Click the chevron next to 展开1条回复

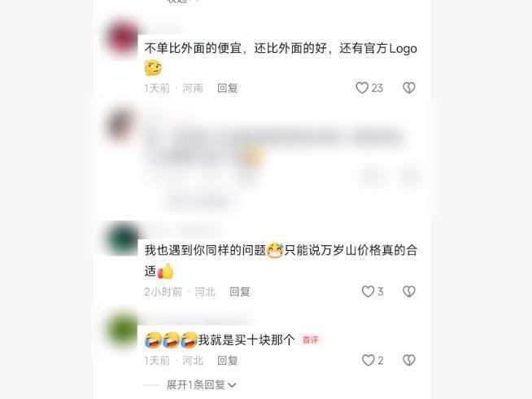click(232, 385)
